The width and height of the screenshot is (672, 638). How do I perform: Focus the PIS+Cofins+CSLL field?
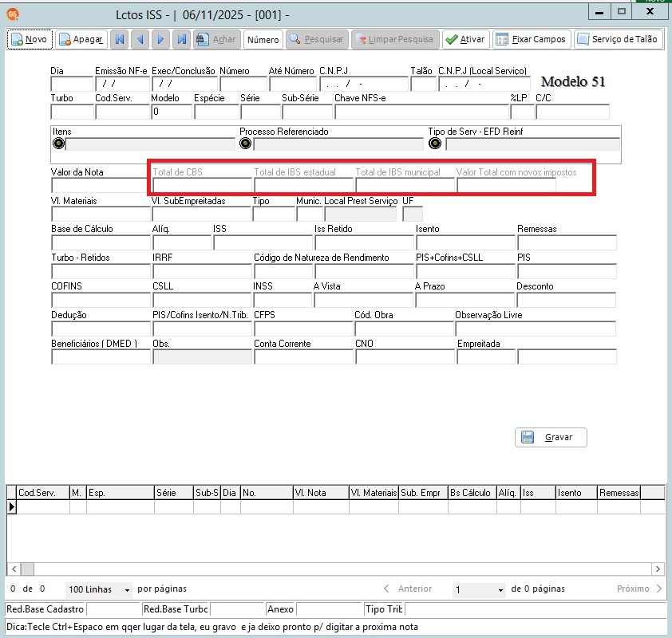coord(466,271)
